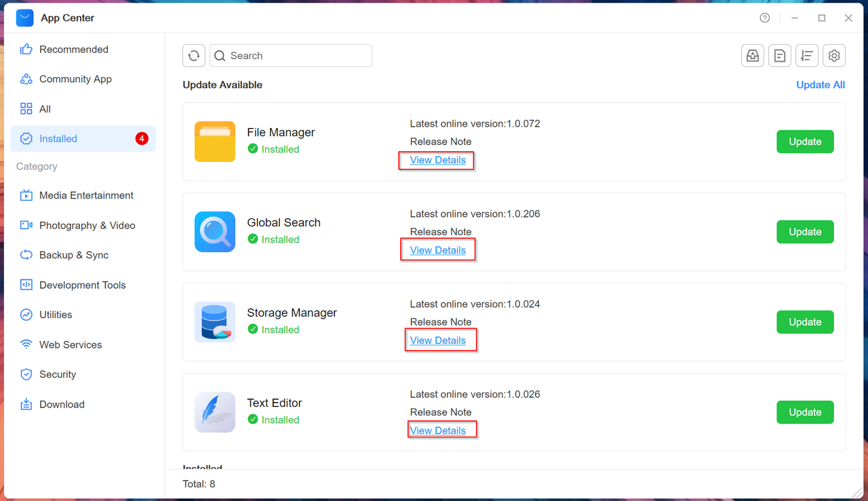Open the Web Services category

coord(83,345)
